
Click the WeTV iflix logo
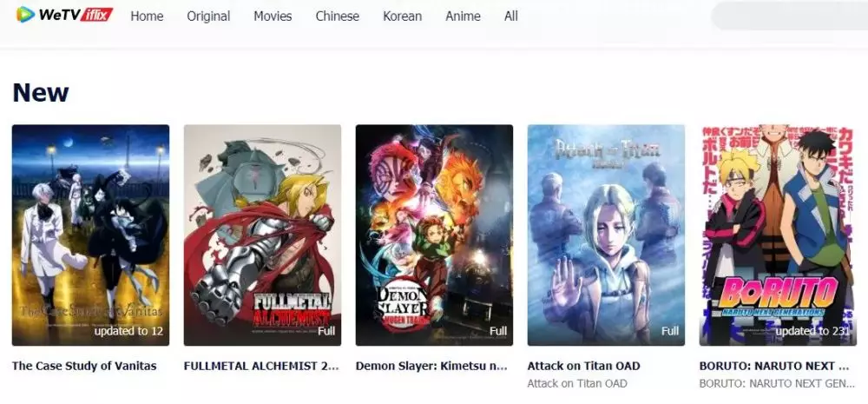point(65,15)
